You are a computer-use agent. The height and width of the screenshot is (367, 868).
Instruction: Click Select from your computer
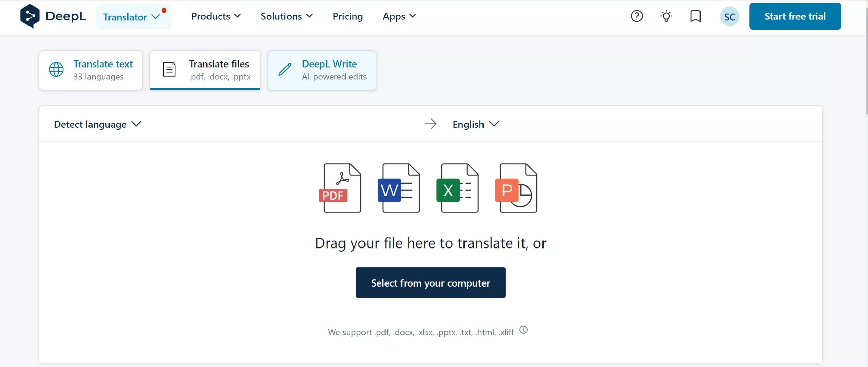430,282
